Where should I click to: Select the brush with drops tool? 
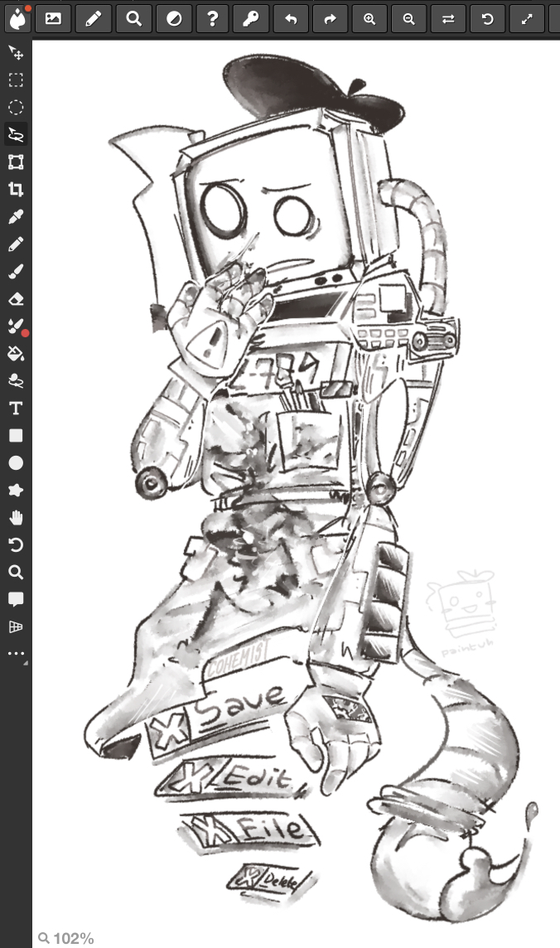[16, 326]
